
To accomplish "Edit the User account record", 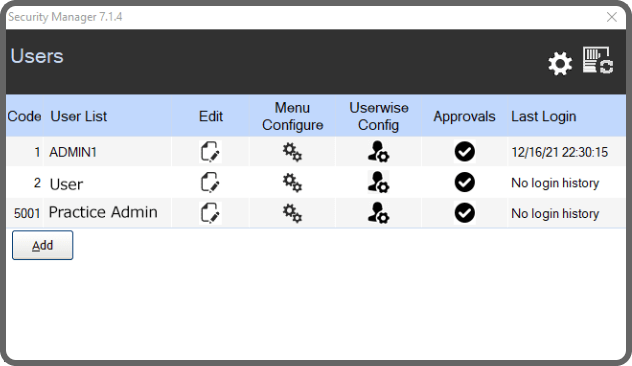I will point(210,182).
